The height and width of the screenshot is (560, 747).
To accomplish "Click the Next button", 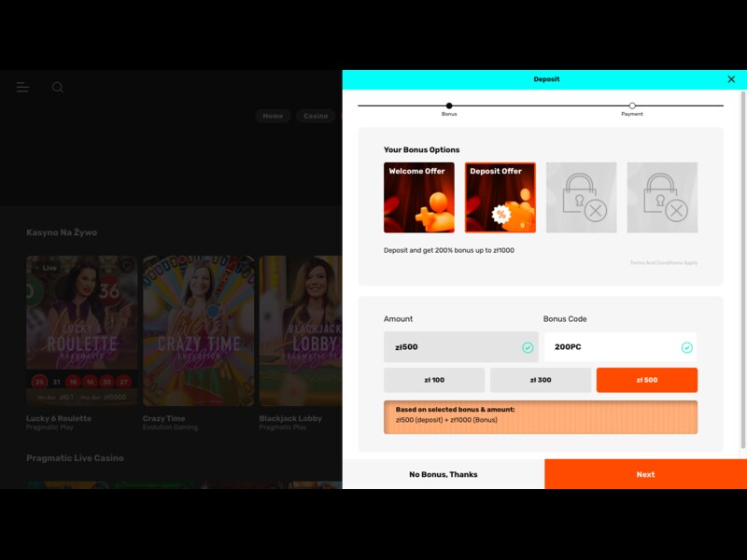I will (x=646, y=474).
